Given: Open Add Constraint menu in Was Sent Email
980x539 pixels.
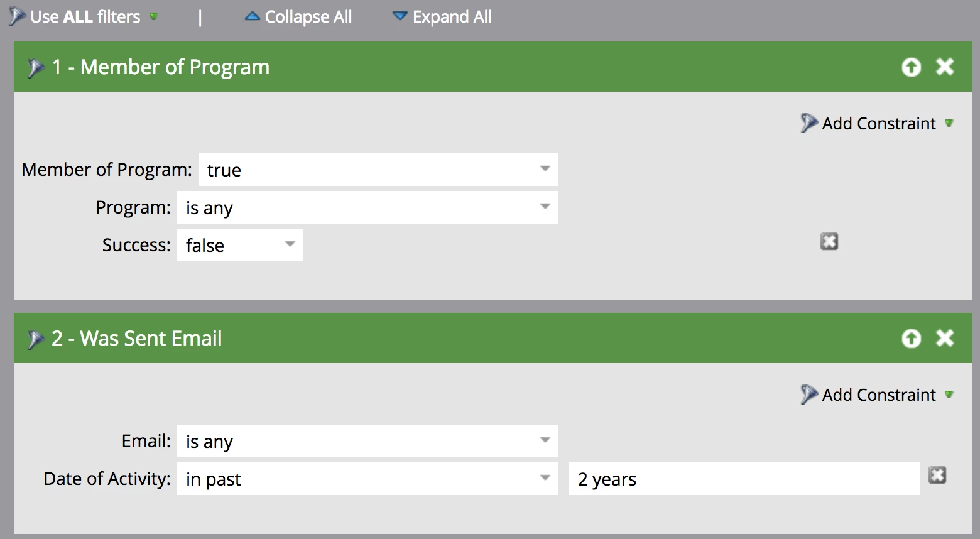Looking at the screenshot, I should click(x=878, y=395).
